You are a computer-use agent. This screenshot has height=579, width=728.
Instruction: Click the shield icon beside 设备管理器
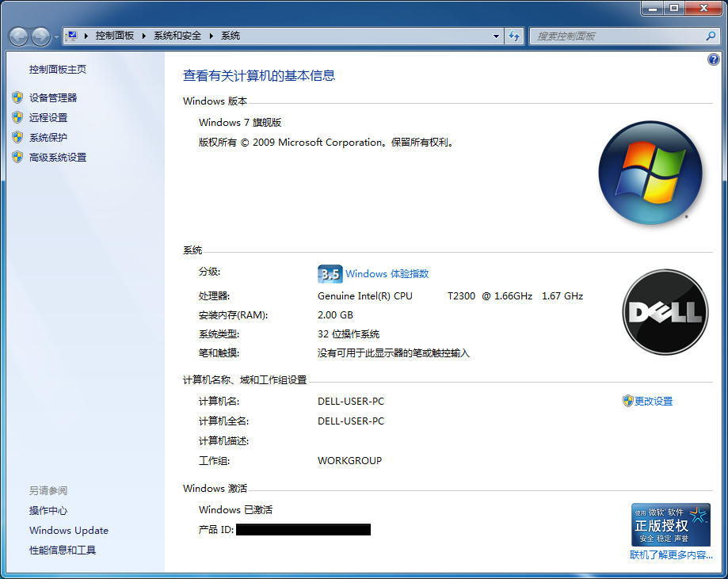click(x=17, y=97)
